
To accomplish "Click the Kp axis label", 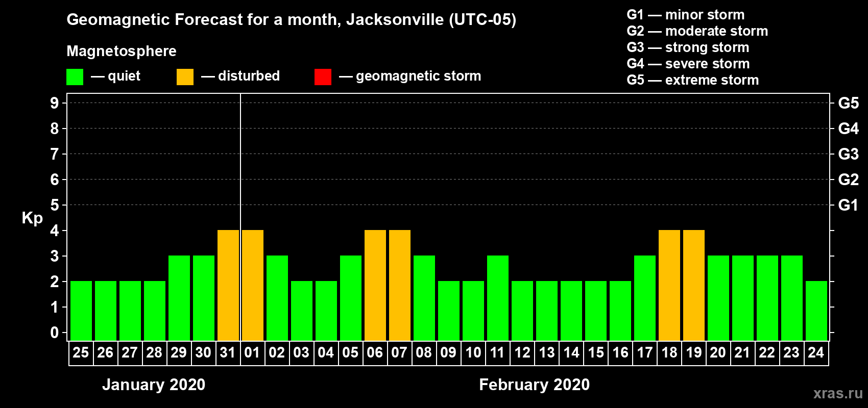I will (32, 218).
